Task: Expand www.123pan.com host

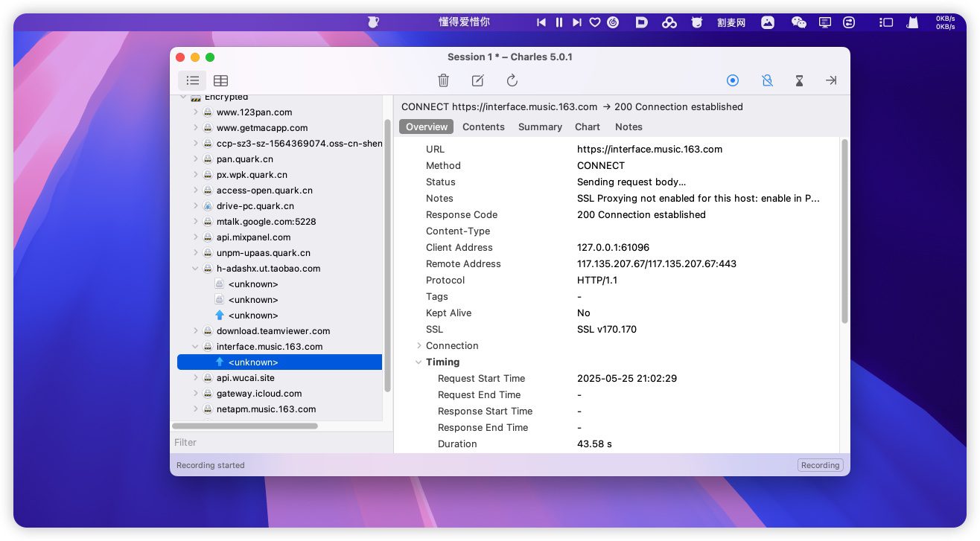Action: 196,112
